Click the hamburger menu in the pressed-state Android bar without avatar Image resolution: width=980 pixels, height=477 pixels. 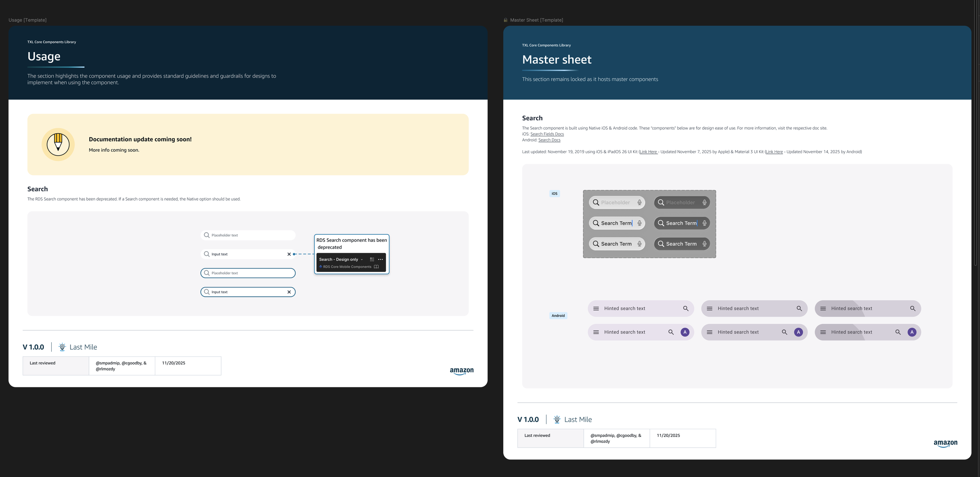tap(823, 308)
